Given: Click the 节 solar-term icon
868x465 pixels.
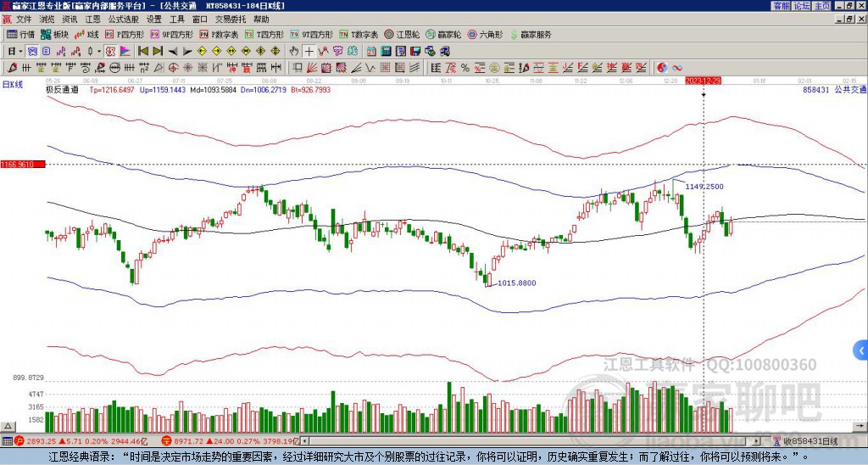Looking at the screenshot, I should coord(337,52).
